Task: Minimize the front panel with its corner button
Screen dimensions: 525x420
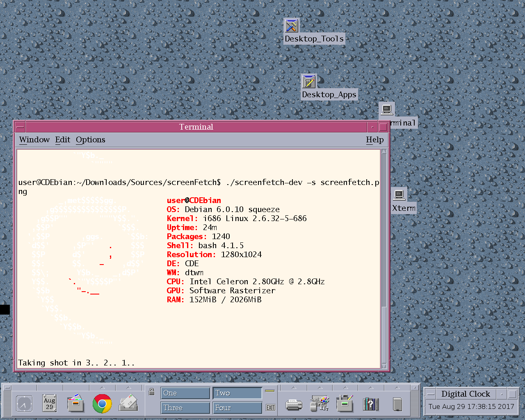Action: 415,388
